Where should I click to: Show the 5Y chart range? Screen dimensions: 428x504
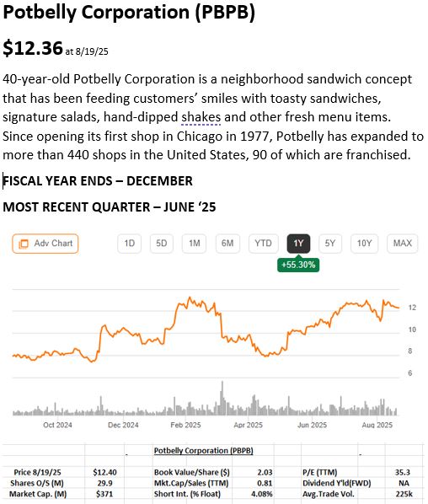tap(330, 244)
